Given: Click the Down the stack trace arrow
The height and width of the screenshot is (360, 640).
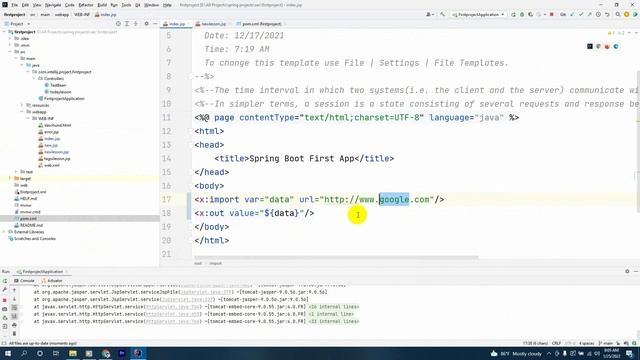Looking at the screenshot, I should 14,299.
